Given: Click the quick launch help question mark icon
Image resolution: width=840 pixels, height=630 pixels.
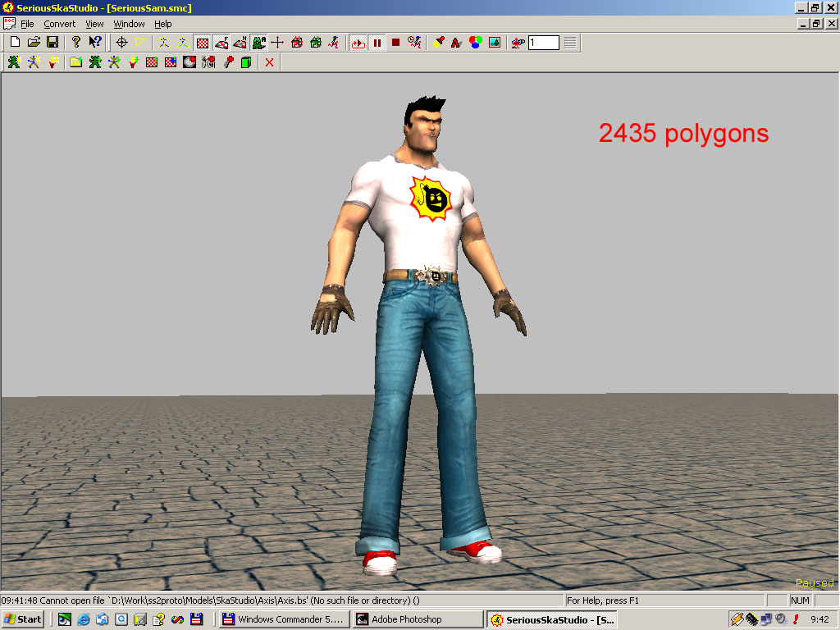Looking at the screenshot, I should pyautogui.click(x=158, y=619).
